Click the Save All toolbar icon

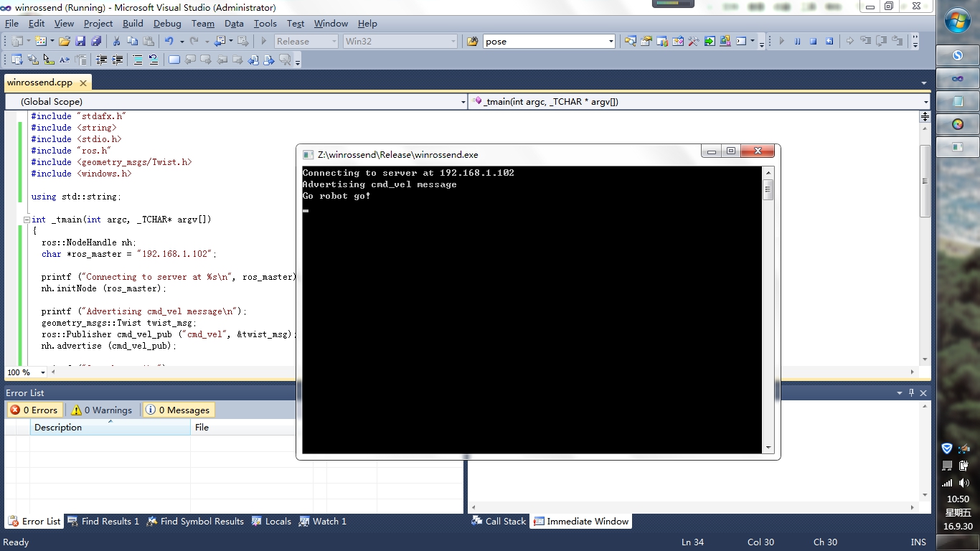pos(95,42)
